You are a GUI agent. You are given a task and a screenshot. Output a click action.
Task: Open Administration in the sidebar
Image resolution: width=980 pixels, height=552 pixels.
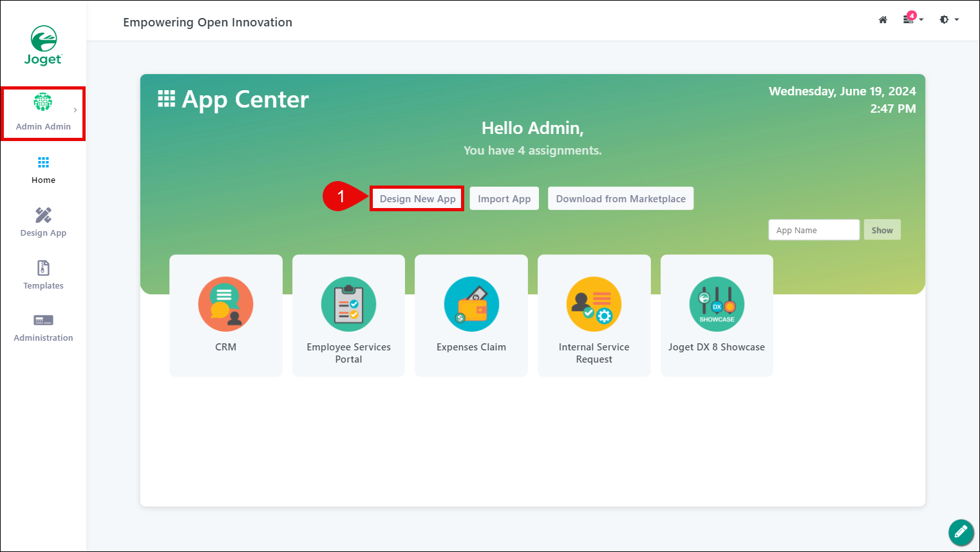pos(43,328)
